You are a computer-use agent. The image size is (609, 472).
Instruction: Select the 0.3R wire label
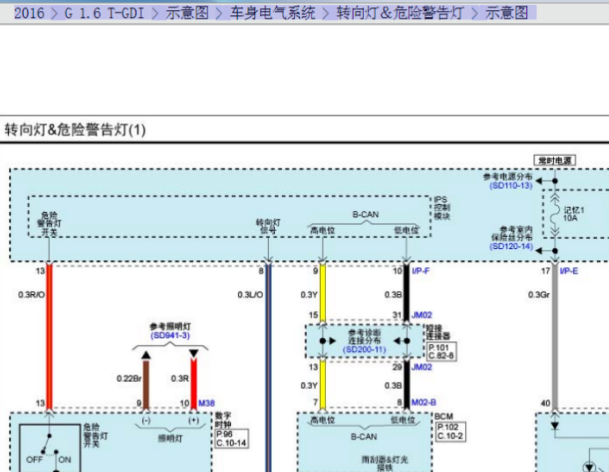pyautogui.click(x=180, y=378)
